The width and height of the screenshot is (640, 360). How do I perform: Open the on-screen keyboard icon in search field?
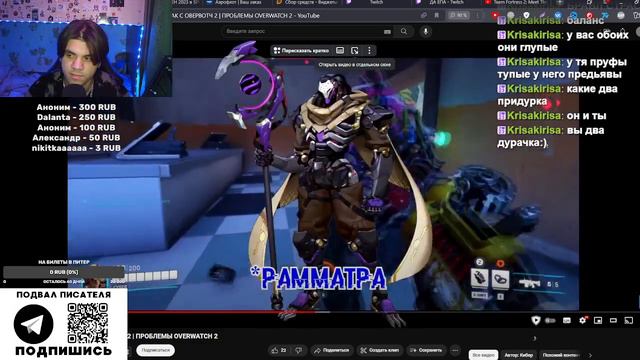tap(387, 31)
